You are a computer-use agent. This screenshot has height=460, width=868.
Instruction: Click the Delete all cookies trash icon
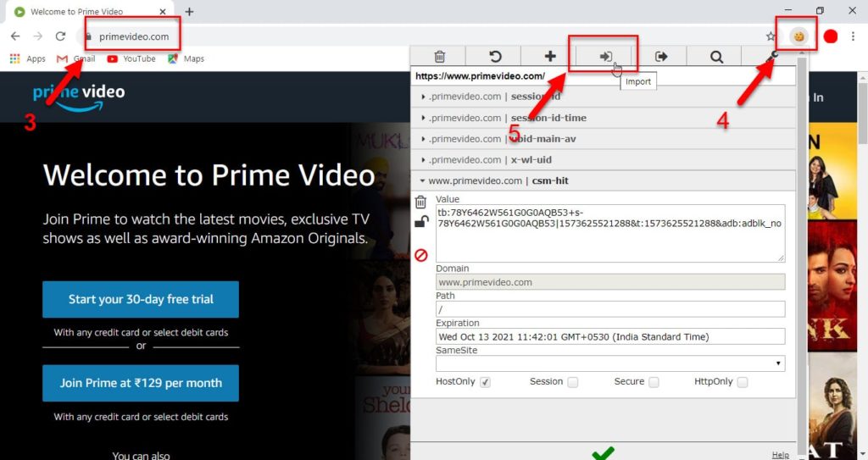(439, 56)
